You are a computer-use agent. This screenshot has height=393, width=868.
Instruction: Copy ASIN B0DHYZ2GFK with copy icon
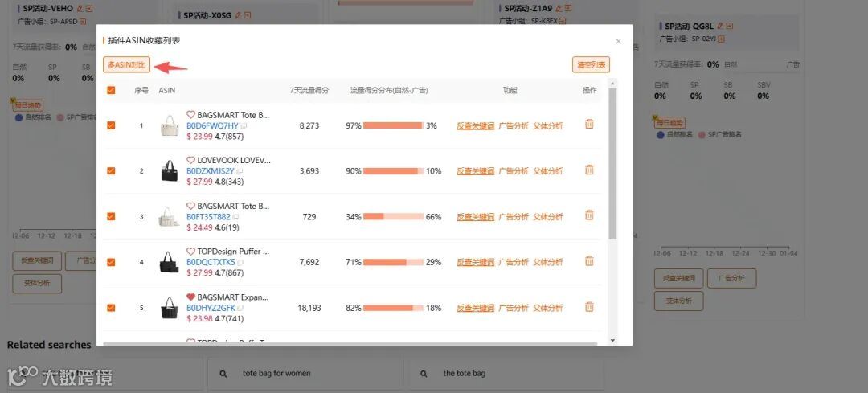[240, 309]
